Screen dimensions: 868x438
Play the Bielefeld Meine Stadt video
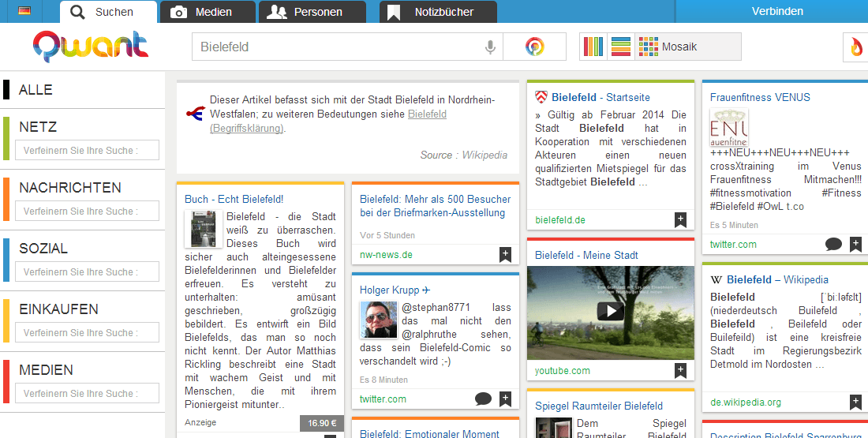pos(611,311)
